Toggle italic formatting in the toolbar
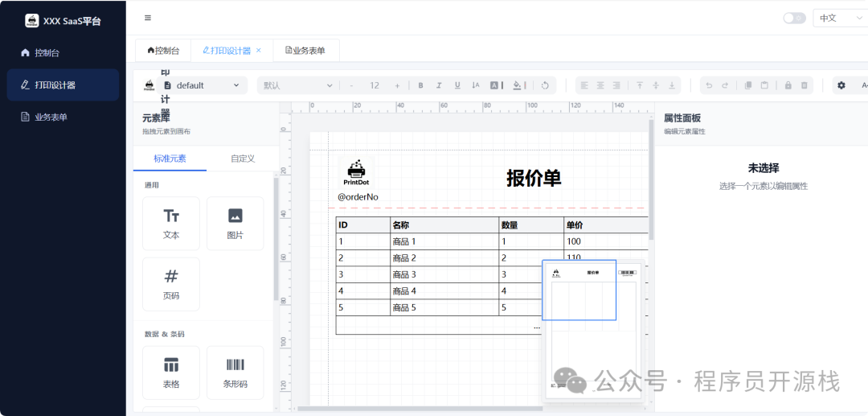 439,85
